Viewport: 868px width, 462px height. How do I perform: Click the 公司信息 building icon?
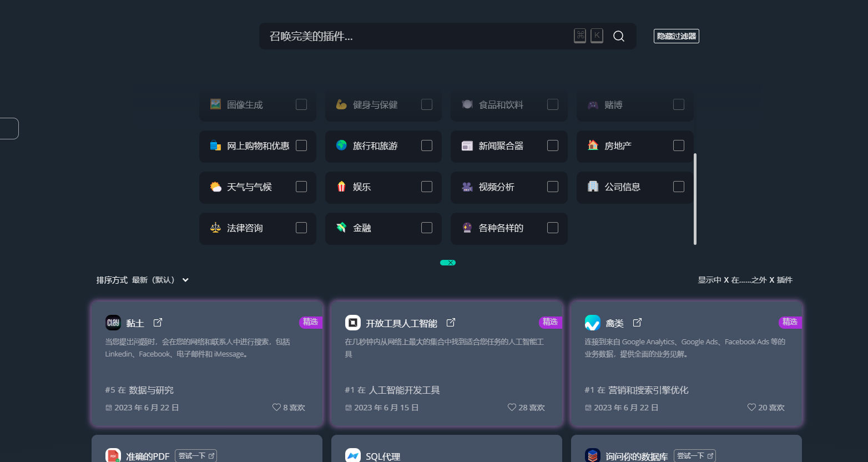593,186
